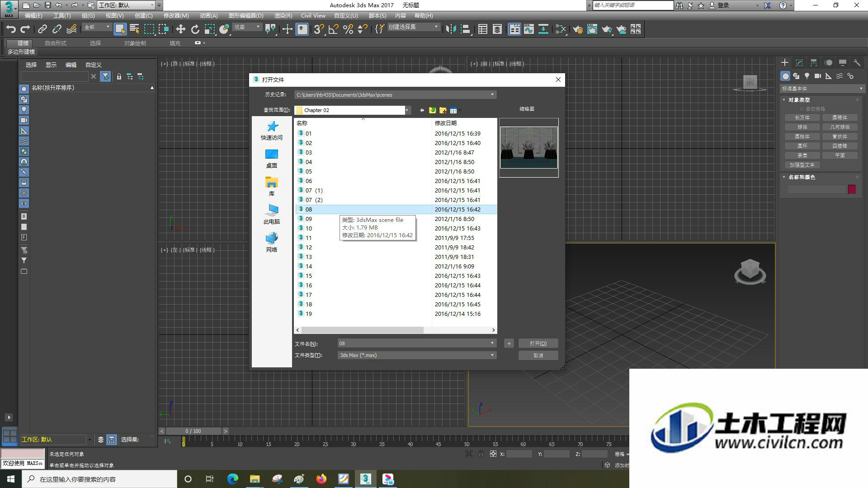Image resolution: width=868 pixels, height=488 pixels.
Task: Click the scene thumbnail preview
Action: coord(529,148)
